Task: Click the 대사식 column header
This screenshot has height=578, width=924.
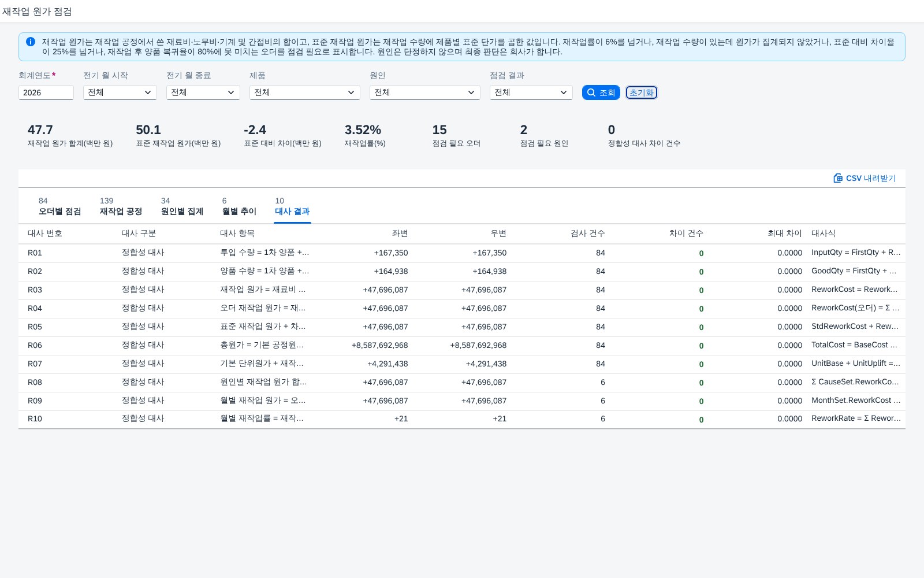Action: point(824,234)
